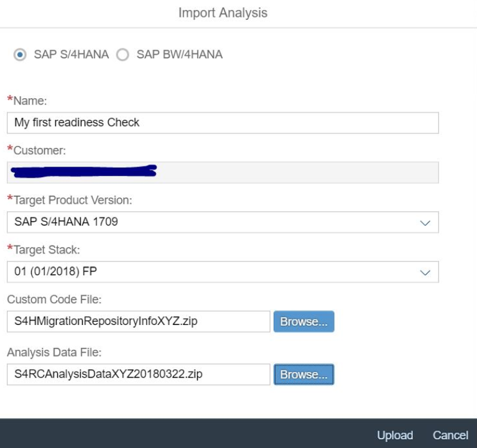Browse for the Custom Code File
The height and width of the screenshot is (448, 477).
coord(303,321)
